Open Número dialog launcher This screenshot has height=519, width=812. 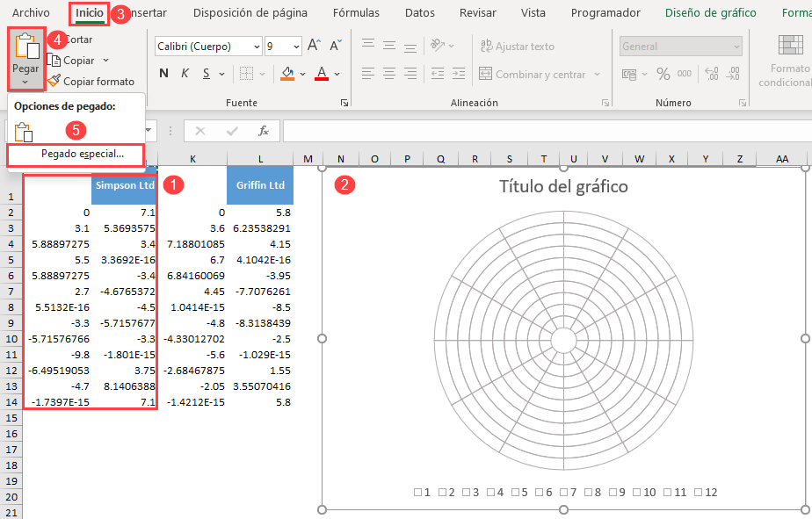pyautogui.click(x=742, y=103)
